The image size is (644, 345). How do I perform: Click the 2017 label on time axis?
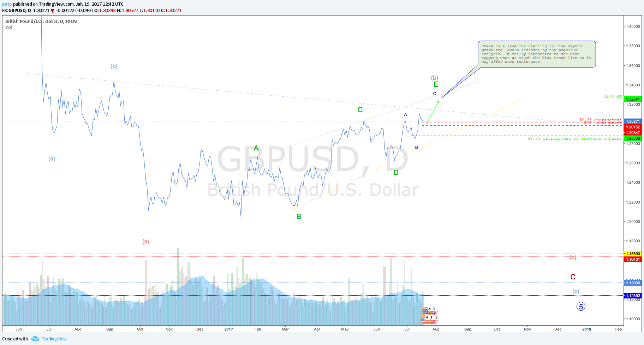229,329
